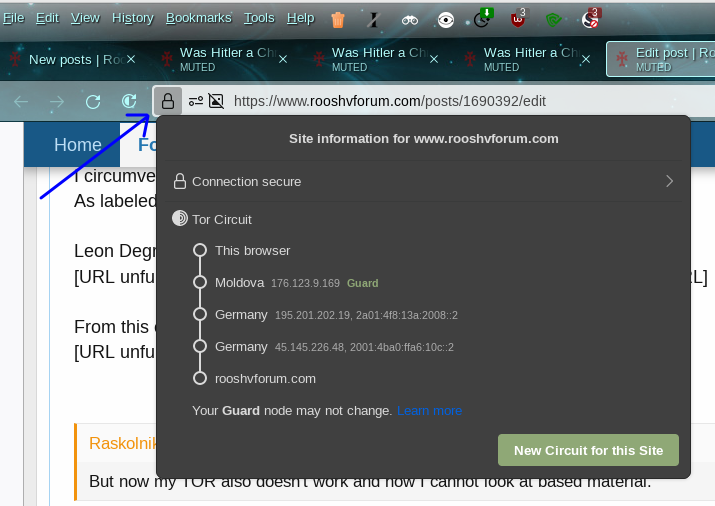Click the padlock site information button
Screen dimensions: 715x506
pyautogui.click(x=168, y=101)
